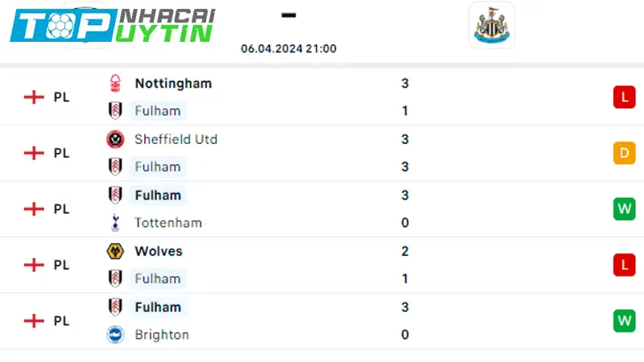Select the Wolves team name
This screenshot has width=644, height=362.
pos(159,251)
